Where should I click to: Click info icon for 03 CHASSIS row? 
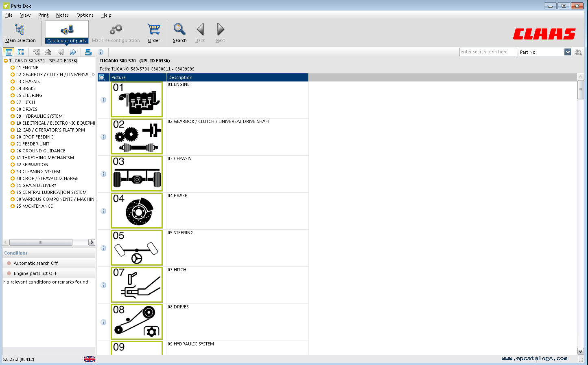click(103, 174)
